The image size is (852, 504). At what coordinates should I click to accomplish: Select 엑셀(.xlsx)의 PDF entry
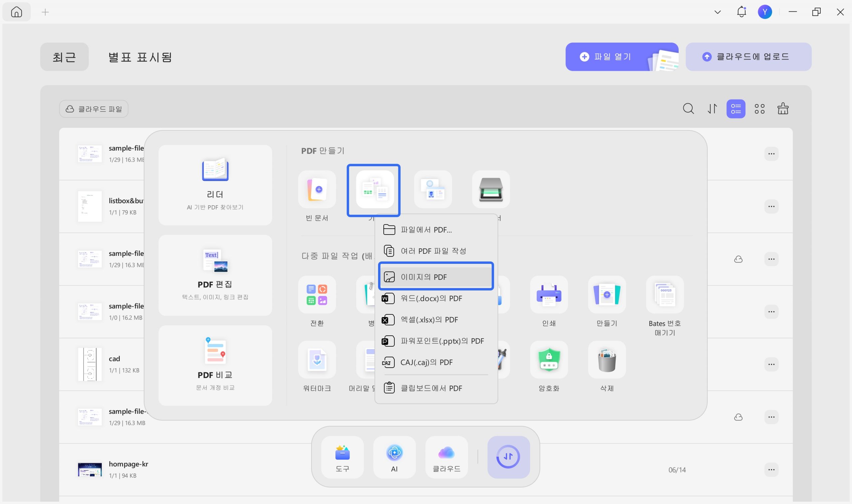pos(436,320)
